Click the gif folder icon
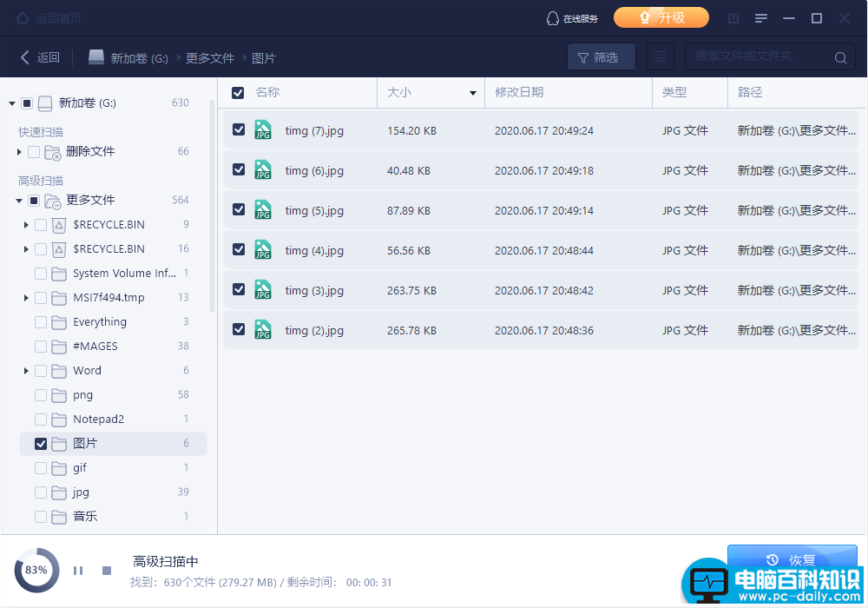This screenshot has height=608, width=868. tap(59, 468)
